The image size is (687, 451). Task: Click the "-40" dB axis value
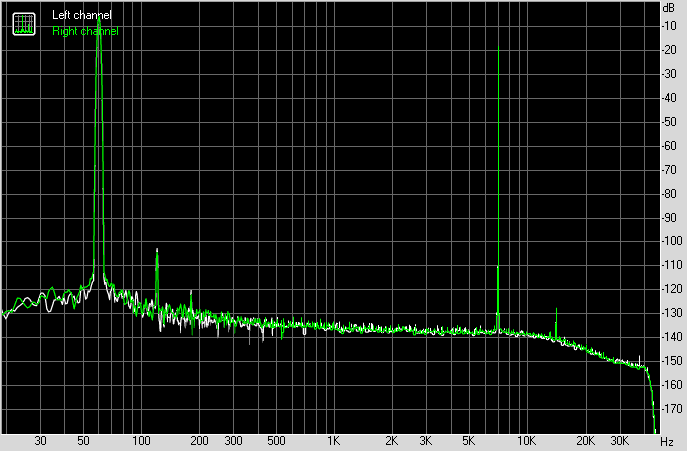pyautogui.click(x=669, y=98)
